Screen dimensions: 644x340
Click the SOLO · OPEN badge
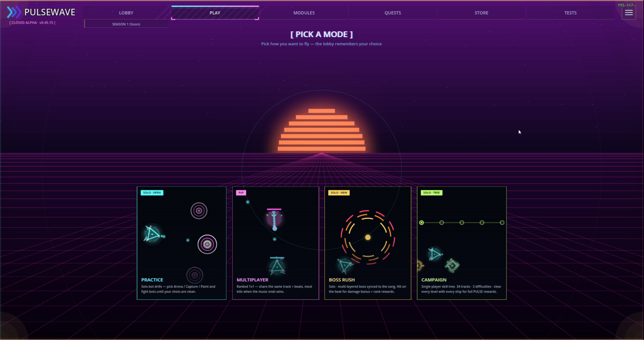[x=152, y=193]
